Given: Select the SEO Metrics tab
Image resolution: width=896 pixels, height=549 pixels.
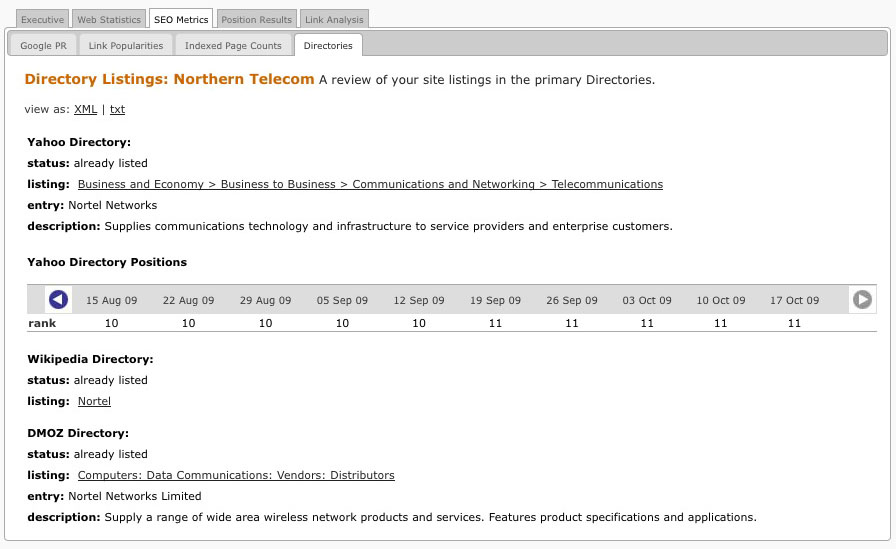Looking at the screenshot, I should coord(181,19).
